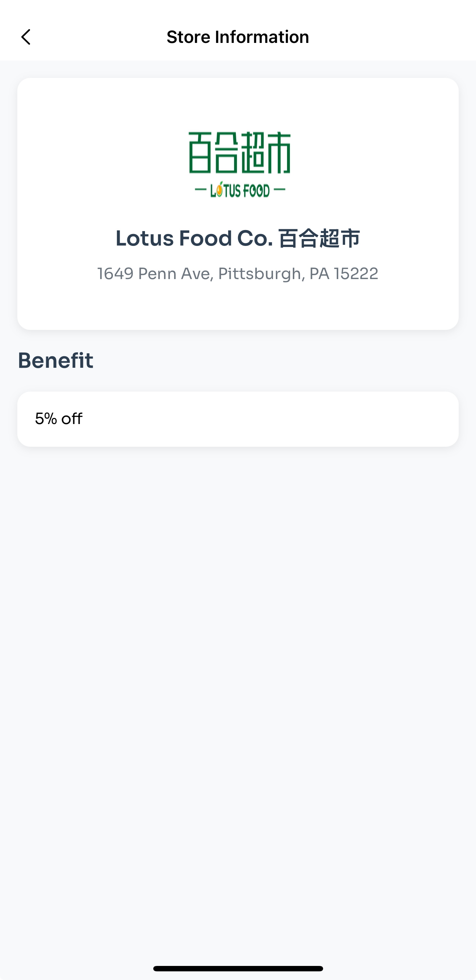Tap the dark 百合超市 text in the store name
Image resolution: width=476 pixels, height=980 pixels.
[x=319, y=239]
